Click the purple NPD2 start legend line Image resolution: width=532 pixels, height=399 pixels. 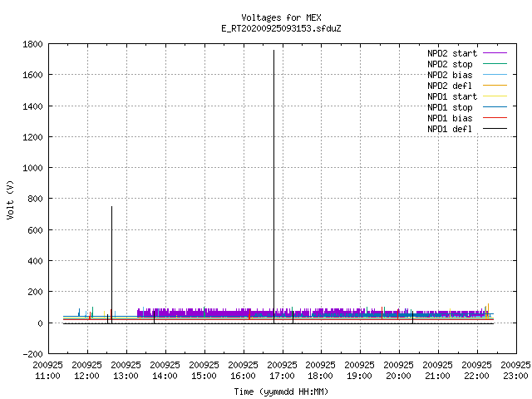[495, 53]
